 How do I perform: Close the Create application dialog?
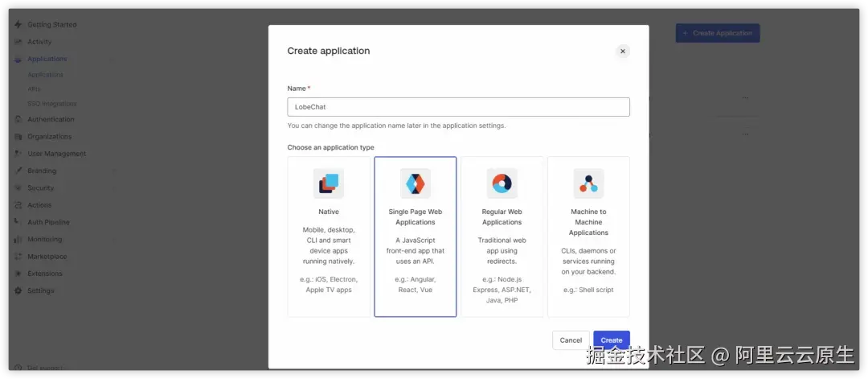point(623,51)
